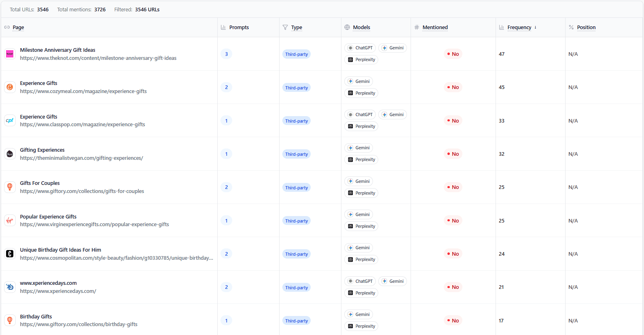644x335 pixels.
Task: Click Perplexity tag in Gifts For Couples row
Action: (361, 193)
